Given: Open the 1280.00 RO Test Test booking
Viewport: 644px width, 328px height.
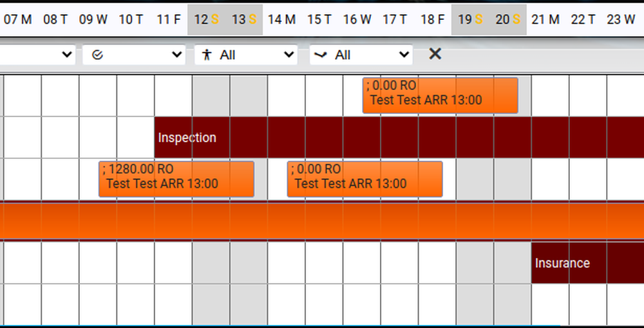Looking at the screenshot, I should [176, 179].
